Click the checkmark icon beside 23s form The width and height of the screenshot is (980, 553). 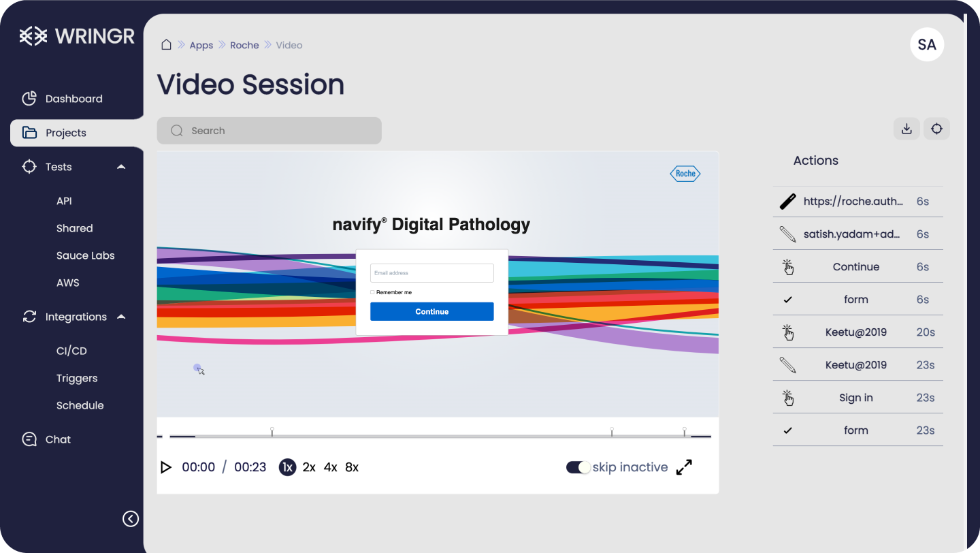pyautogui.click(x=788, y=430)
